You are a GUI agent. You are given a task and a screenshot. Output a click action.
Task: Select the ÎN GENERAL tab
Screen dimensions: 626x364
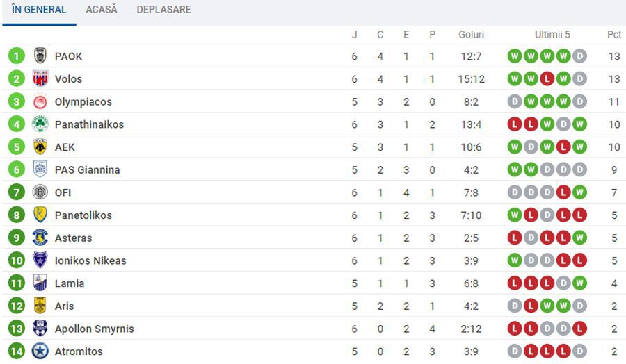click(39, 10)
